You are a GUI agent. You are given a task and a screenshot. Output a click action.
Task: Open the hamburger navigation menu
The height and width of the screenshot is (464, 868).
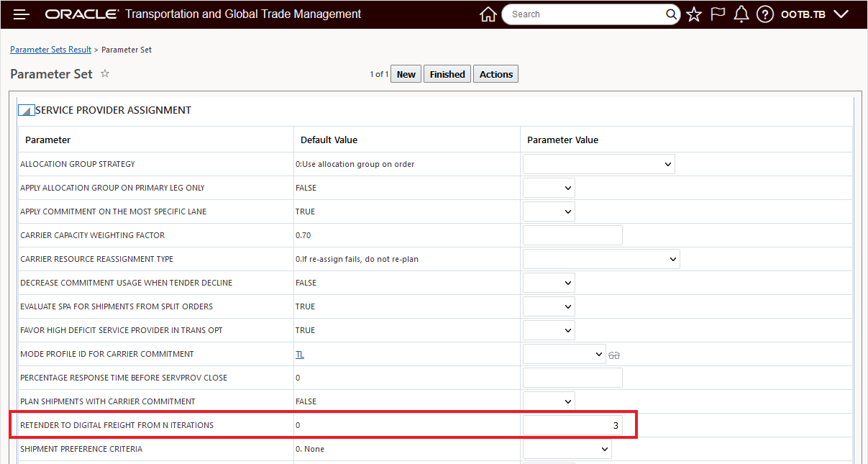(22, 14)
